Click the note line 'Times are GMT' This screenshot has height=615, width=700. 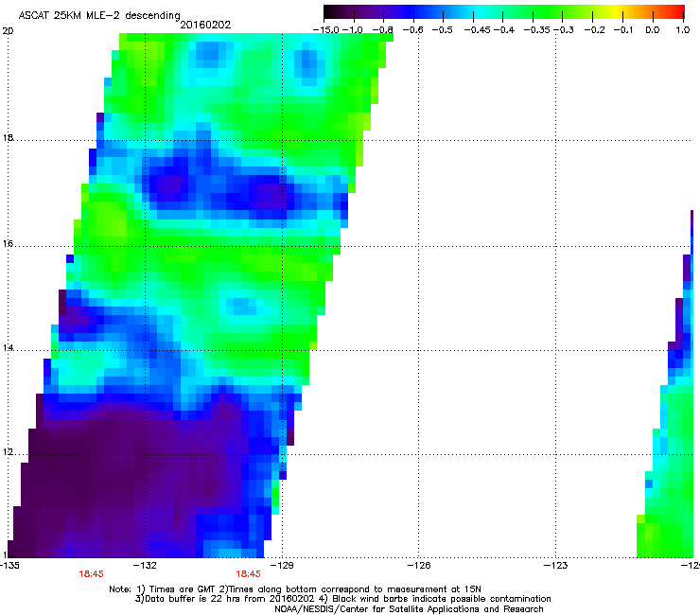coord(183,589)
